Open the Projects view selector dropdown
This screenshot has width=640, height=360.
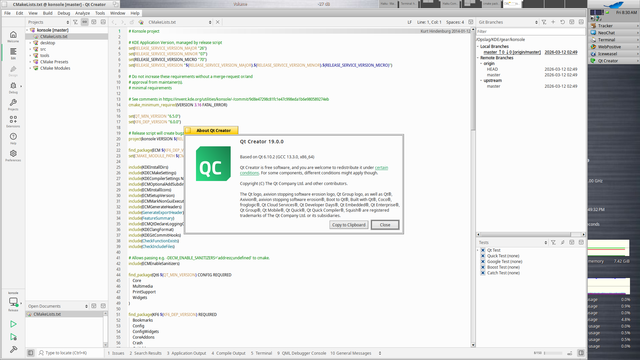[x=49, y=22]
